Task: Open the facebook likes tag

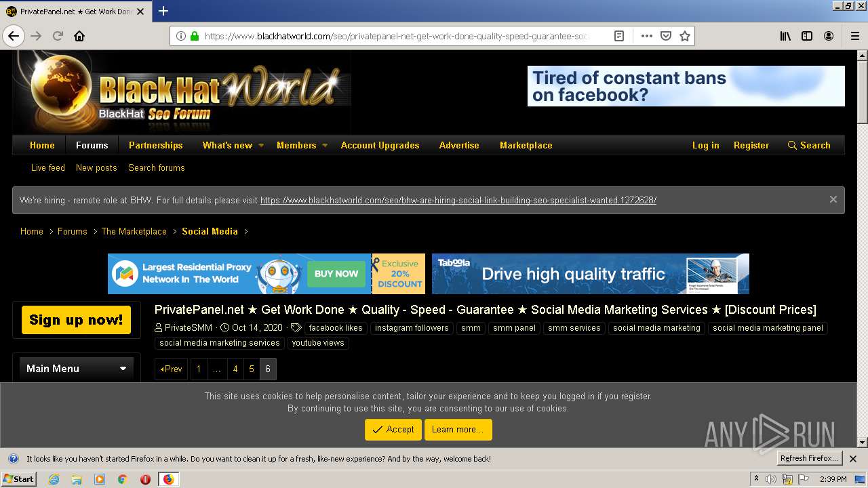Action: pyautogui.click(x=336, y=327)
